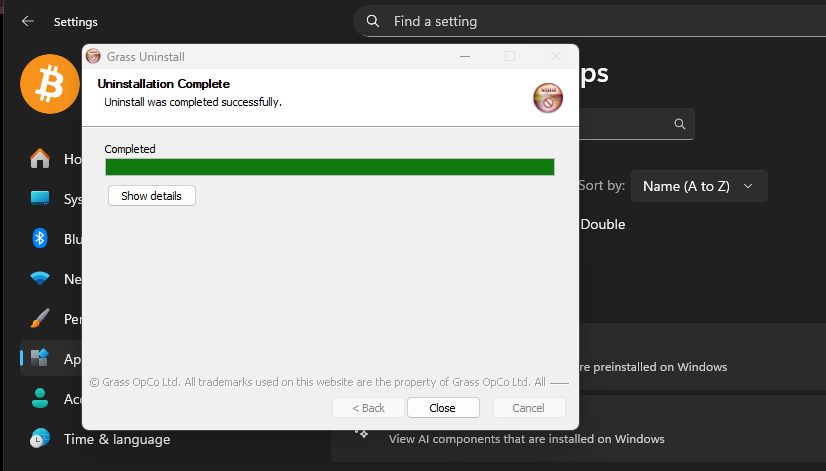Image resolution: width=826 pixels, height=471 pixels.
Task: Click the disabled Back button
Action: (x=368, y=408)
